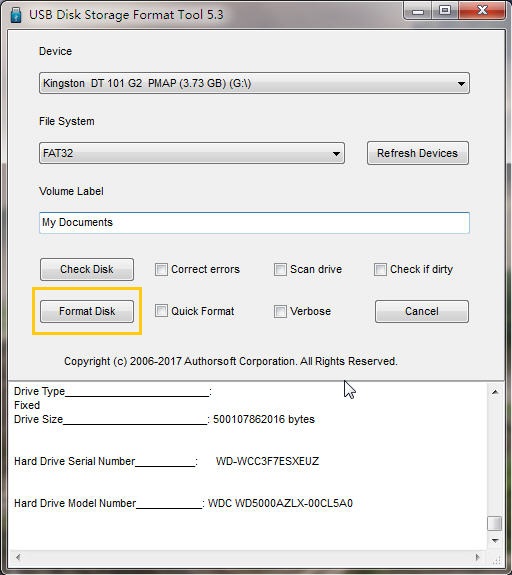Check the Check if dirty box
Screen dimensions: 512x575
[380, 270]
